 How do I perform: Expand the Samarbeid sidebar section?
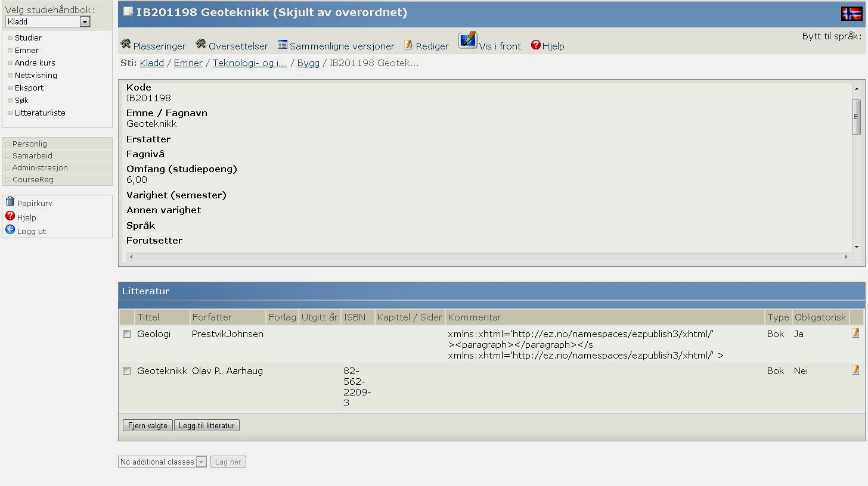tap(57, 155)
